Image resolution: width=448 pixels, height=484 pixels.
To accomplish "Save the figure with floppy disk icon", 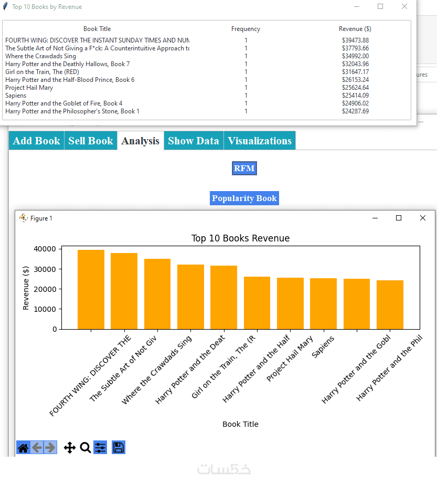I will point(119,447).
